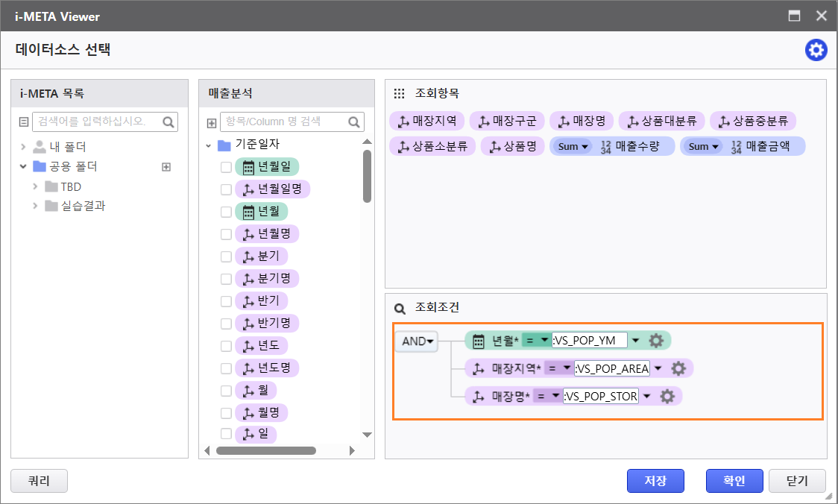Tick the 년도 checkbox
Screen dimensions: 838x504
click(226, 346)
